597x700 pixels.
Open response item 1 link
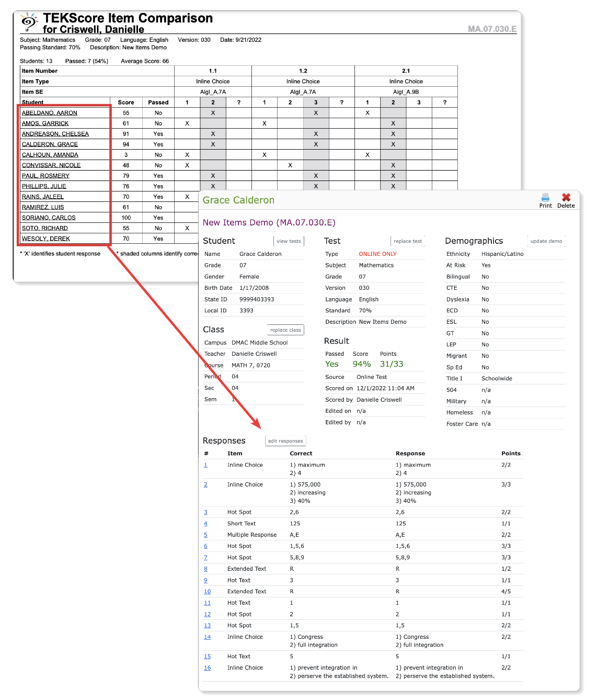tap(205, 465)
